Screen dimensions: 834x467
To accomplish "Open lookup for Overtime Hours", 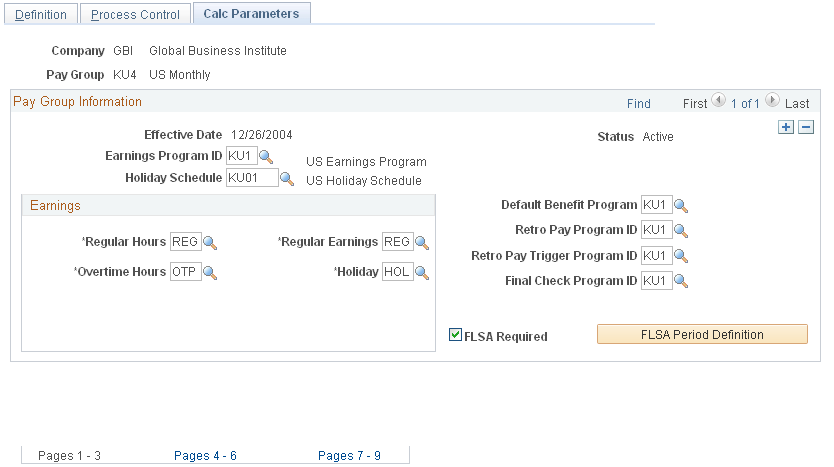I will tap(210, 273).
